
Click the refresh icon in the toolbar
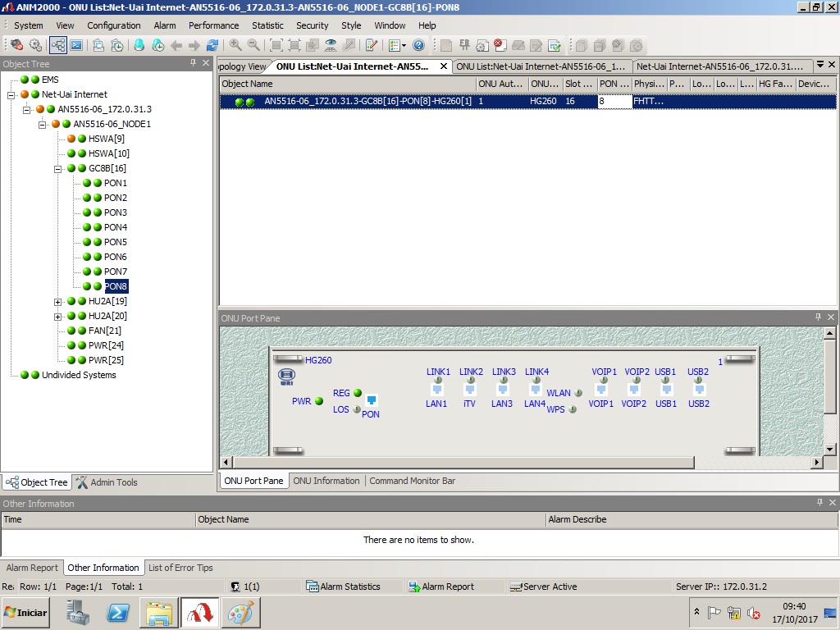212,46
